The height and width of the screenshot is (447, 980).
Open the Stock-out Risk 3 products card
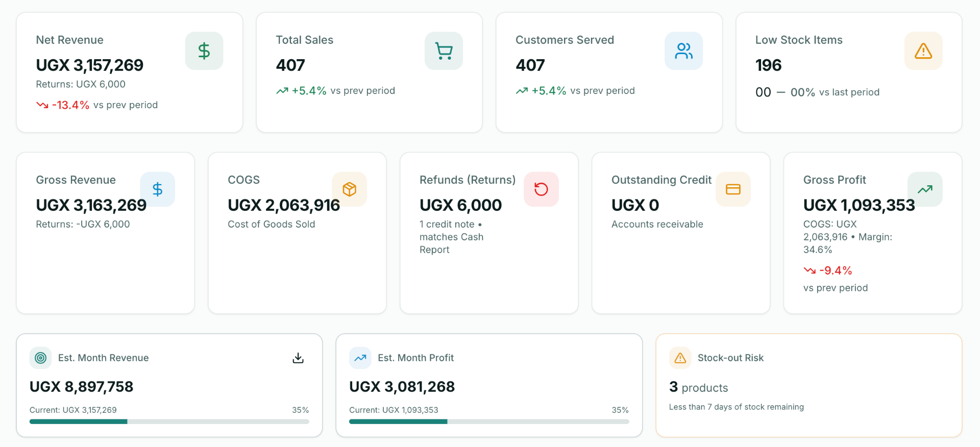pyautogui.click(x=809, y=385)
